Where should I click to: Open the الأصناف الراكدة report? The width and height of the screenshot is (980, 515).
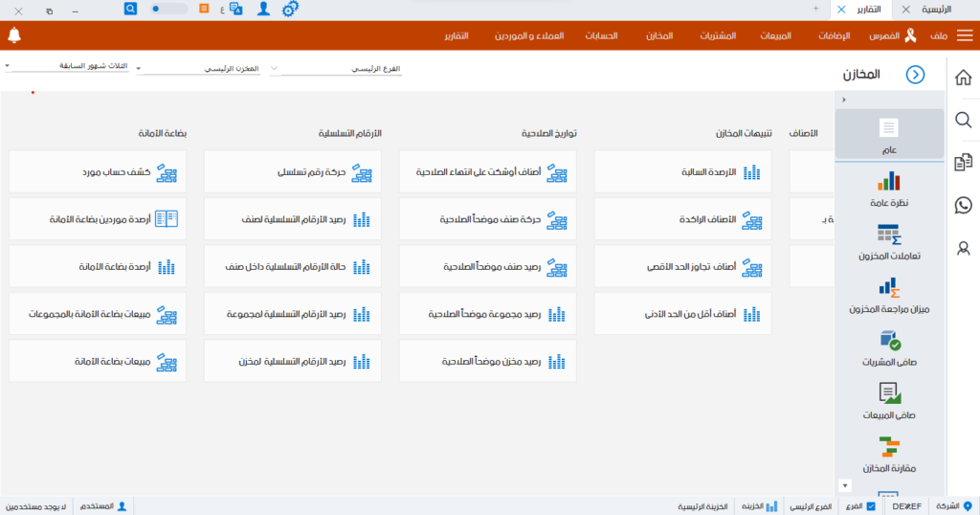tap(682, 219)
